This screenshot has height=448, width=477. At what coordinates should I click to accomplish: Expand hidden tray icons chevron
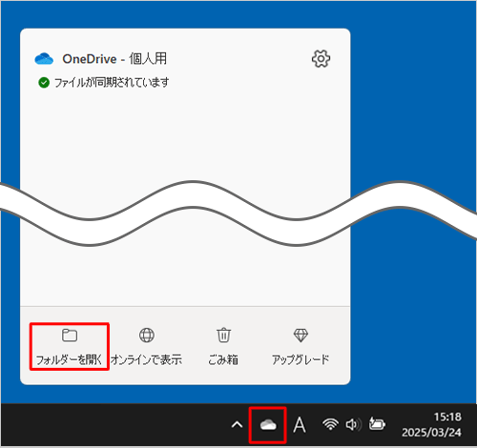[x=237, y=425]
